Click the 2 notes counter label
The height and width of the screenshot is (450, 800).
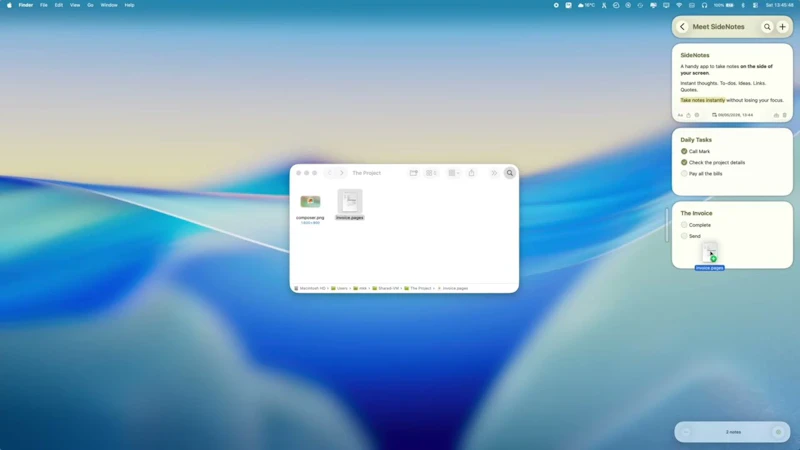click(733, 432)
